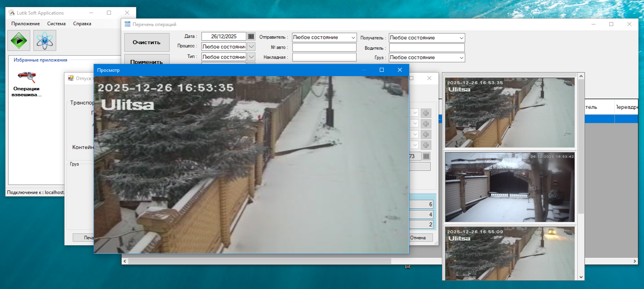Click the grid icon next to the 73 field
The height and width of the screenshot is (289, 644).
click(426, 157)
